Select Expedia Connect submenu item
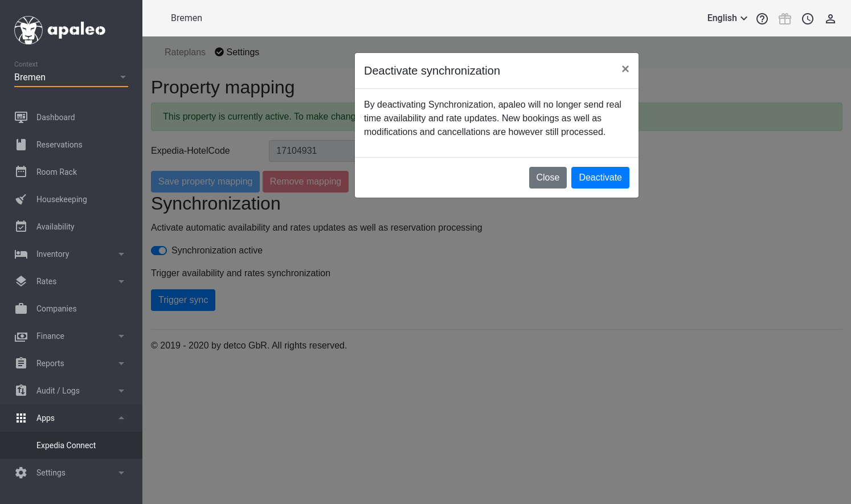This screenshot has width=851, height=504. click(x=66, y=445)
